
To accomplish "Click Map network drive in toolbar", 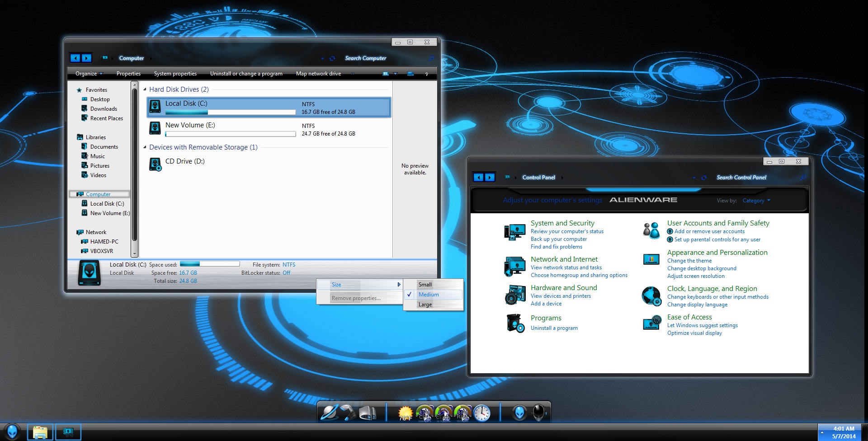I will (x=318, y=74).
